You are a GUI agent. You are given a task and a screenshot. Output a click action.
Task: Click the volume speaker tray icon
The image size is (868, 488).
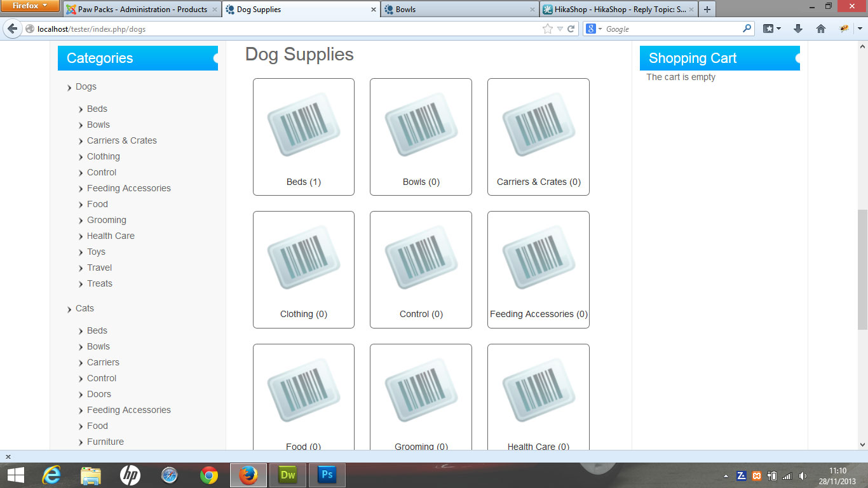(803, 476)
